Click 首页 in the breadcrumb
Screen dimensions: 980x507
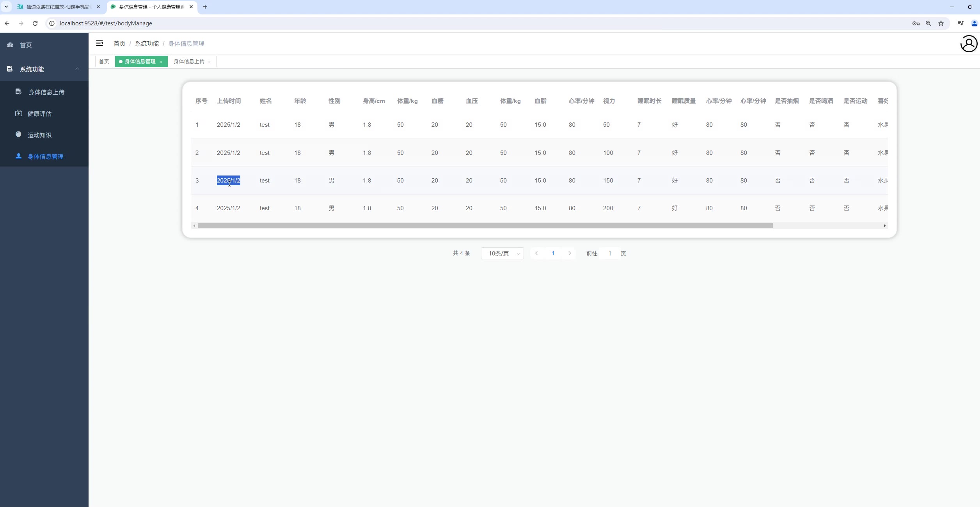tap(119, 44)
